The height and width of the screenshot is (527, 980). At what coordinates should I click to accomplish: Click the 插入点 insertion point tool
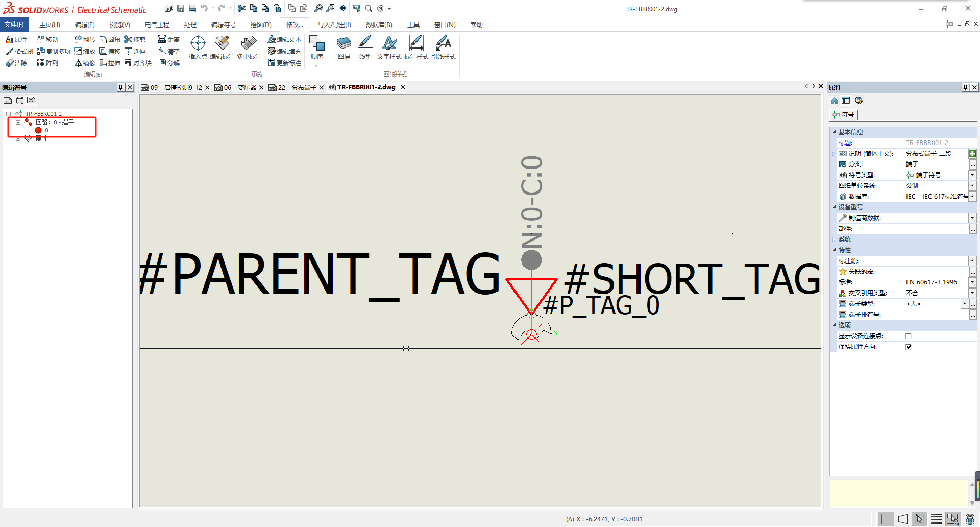[198, 47]
